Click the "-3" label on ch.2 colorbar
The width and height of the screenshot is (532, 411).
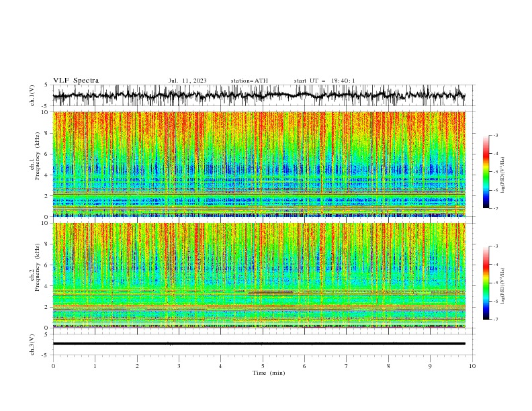496,246
